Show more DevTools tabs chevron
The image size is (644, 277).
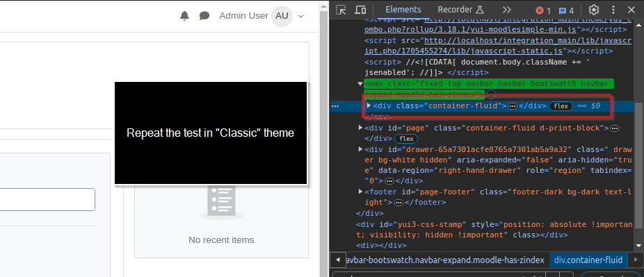click(506, 10)
